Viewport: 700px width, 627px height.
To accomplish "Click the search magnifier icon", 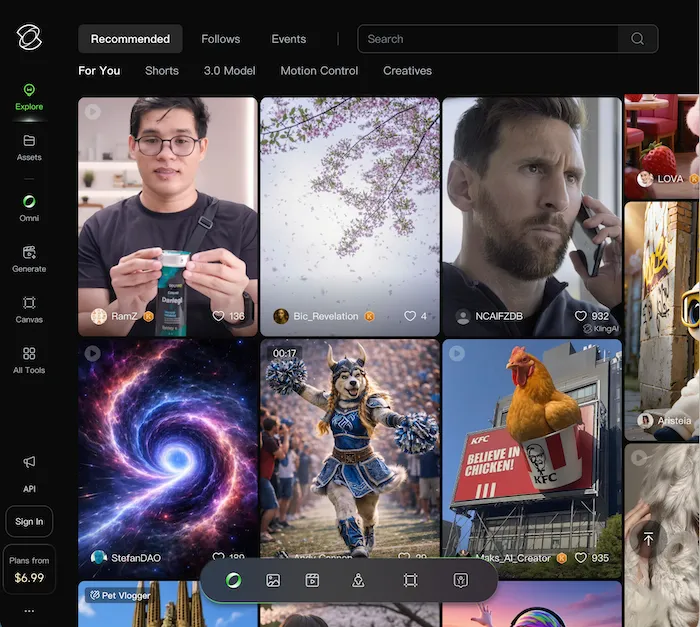I will [637, 39].
